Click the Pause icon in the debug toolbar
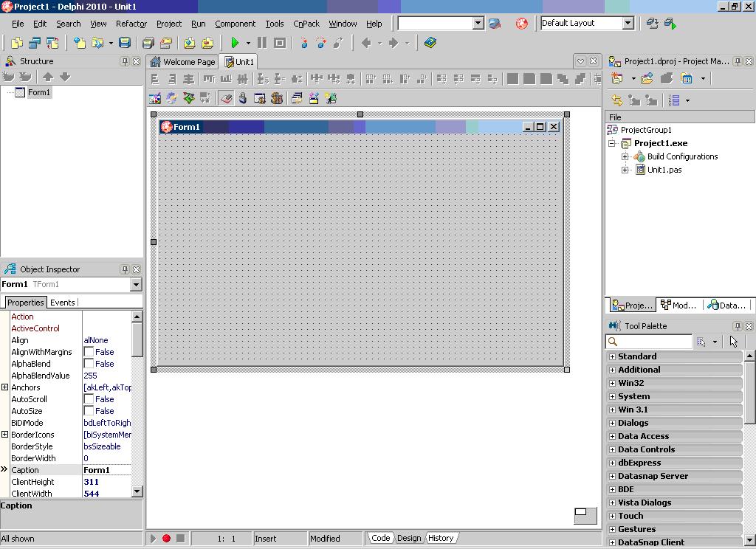 pos(261,43)
